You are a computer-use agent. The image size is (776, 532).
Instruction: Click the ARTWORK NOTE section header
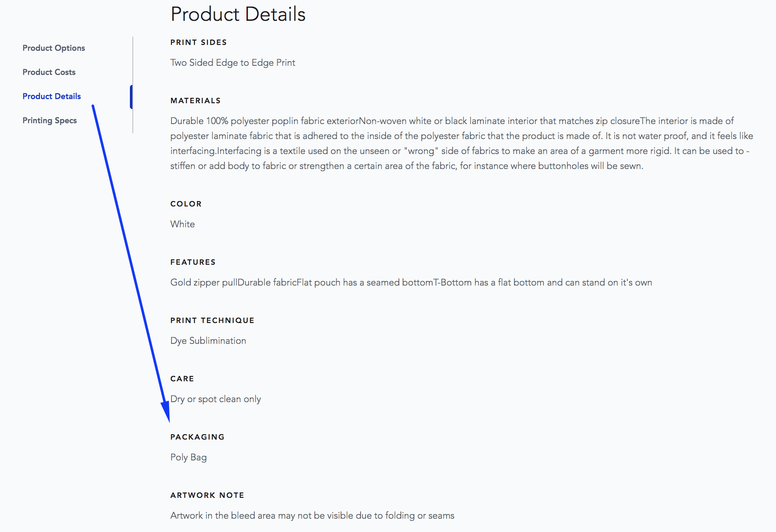point(207,495)
